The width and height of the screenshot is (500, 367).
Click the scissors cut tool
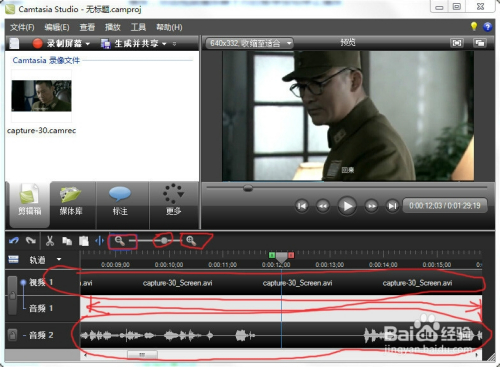pyautogui.click(x=50, y=241)
